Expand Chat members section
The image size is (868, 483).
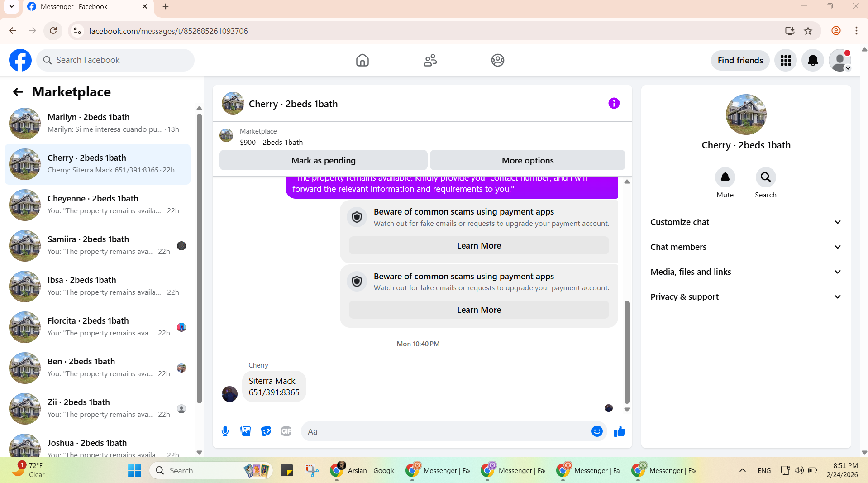pos(746,247)
